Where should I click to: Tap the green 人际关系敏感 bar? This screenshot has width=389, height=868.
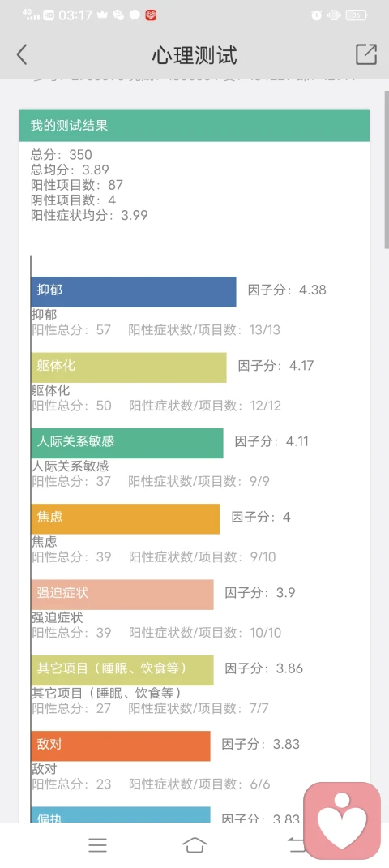click(127, 443)
